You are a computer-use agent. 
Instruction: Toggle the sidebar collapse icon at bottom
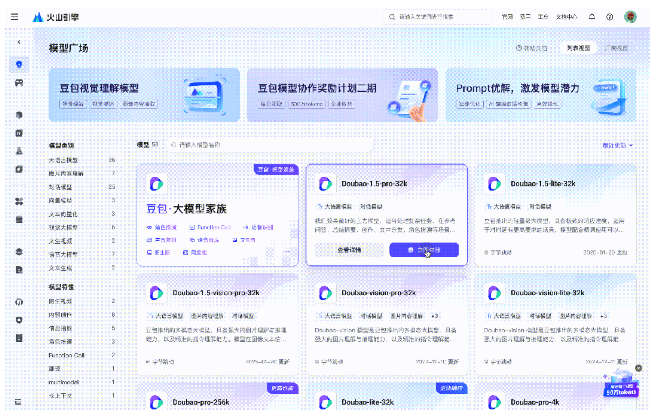(18, 402)
